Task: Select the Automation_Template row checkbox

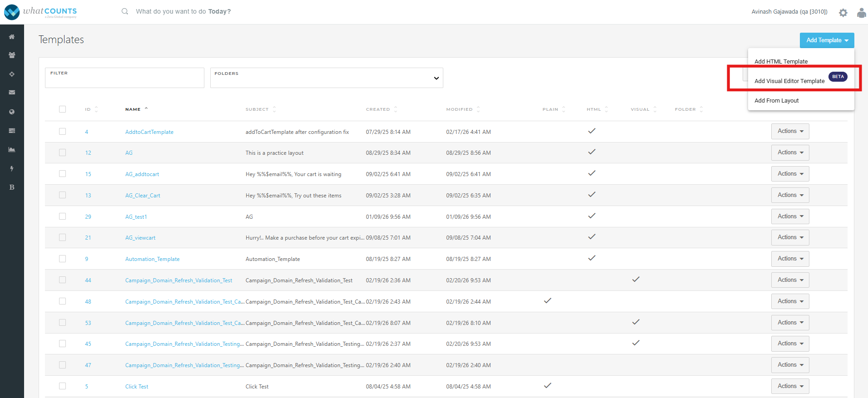Action: pyautogui.click(x=63, y=259)
